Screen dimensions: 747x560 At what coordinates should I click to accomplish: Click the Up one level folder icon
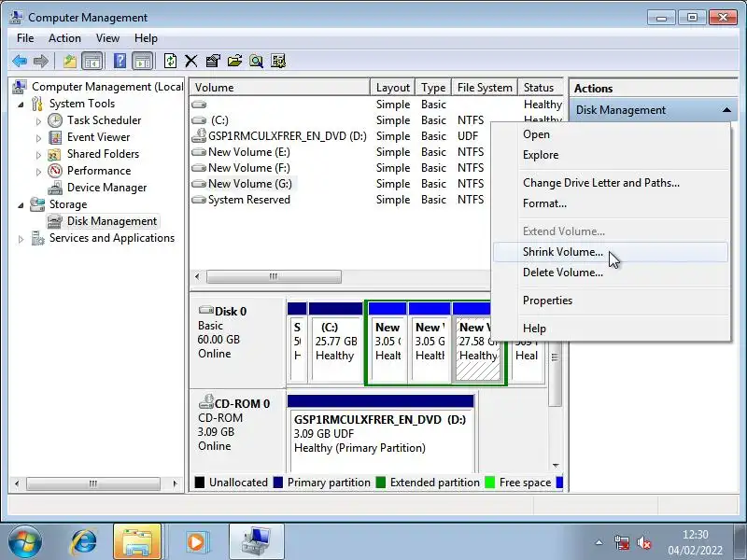(70, 61)
